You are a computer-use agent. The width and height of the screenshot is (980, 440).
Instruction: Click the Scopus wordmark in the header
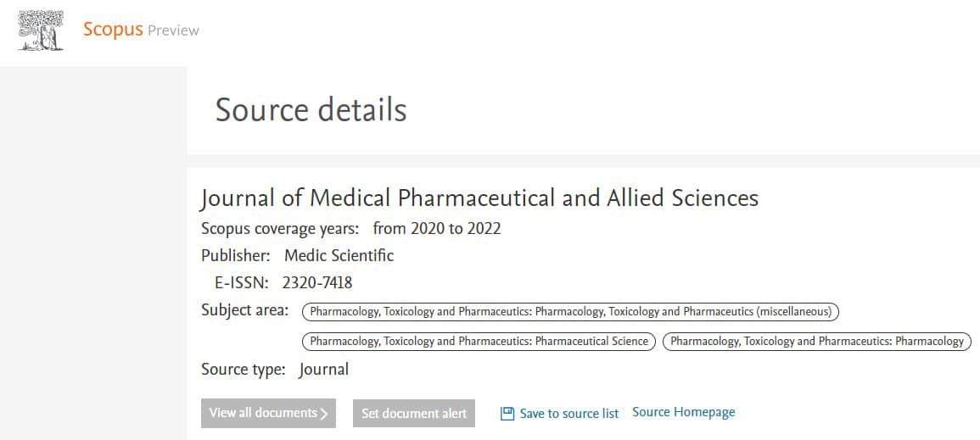point(113,30)
